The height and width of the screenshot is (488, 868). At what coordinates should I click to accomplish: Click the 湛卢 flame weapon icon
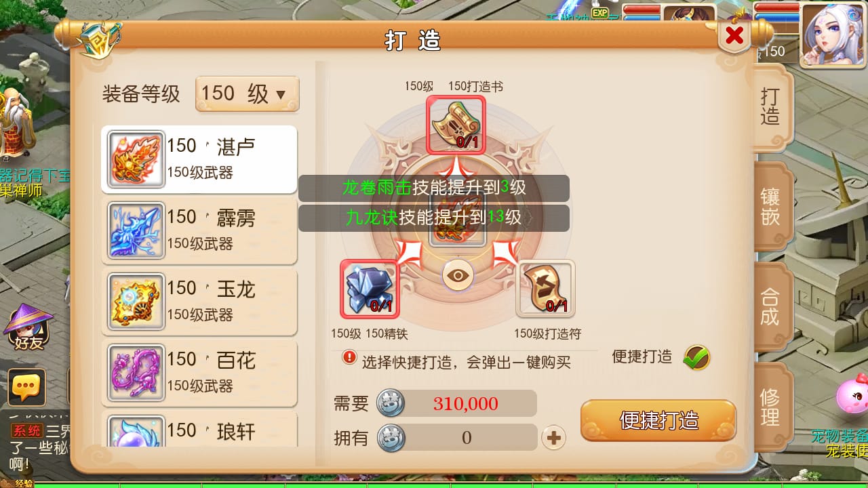pyautogui.click(x=136, y=159)
